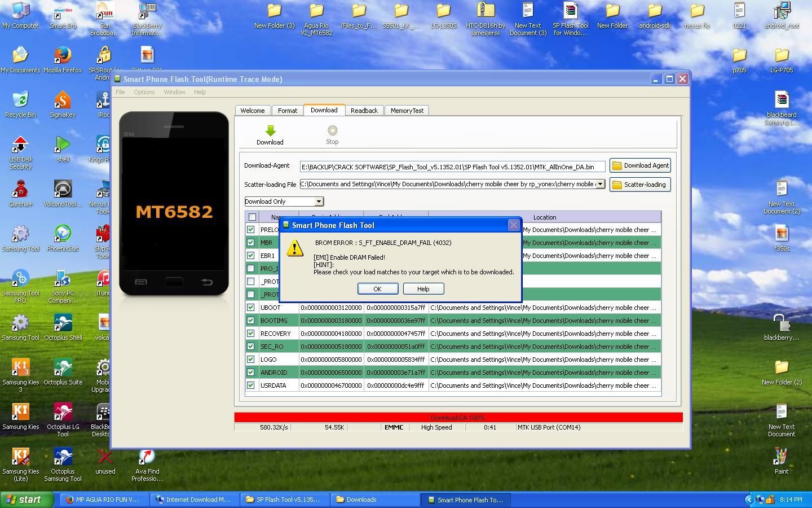Open Octoplus Shell desktop icon

(x=63, y=327)
